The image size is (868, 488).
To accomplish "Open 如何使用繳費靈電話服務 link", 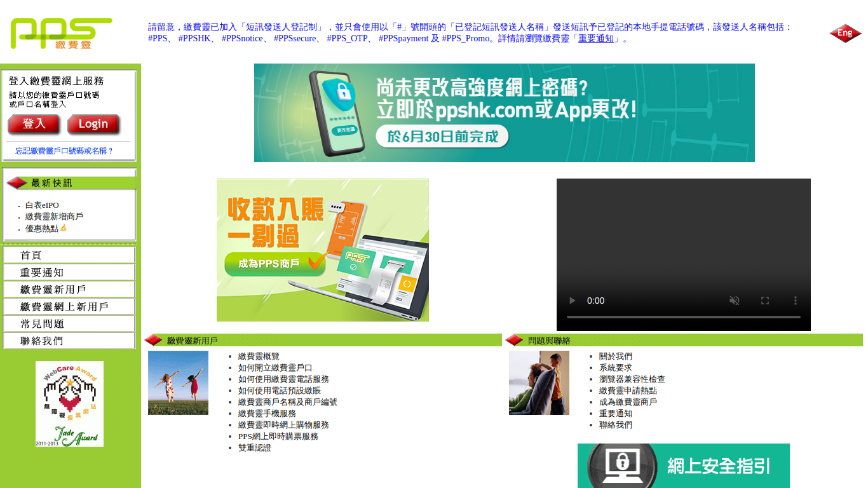I will pos(283,379).
